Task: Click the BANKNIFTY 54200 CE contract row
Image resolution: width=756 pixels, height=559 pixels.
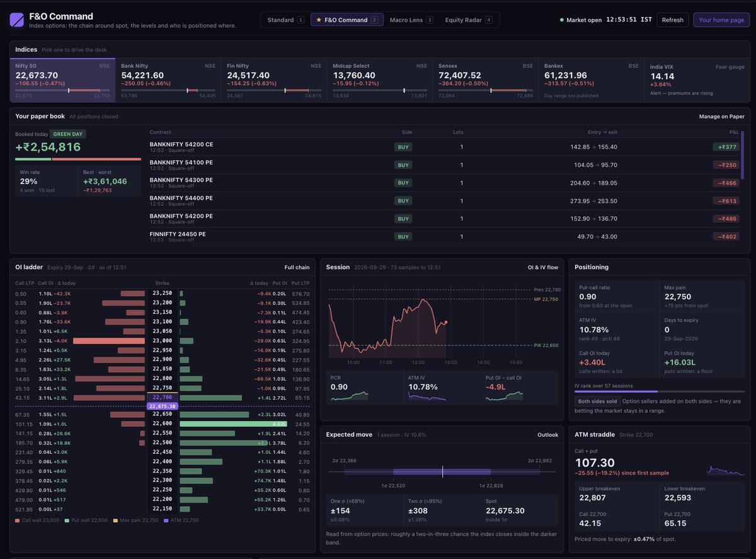Action: coord(445,147)
